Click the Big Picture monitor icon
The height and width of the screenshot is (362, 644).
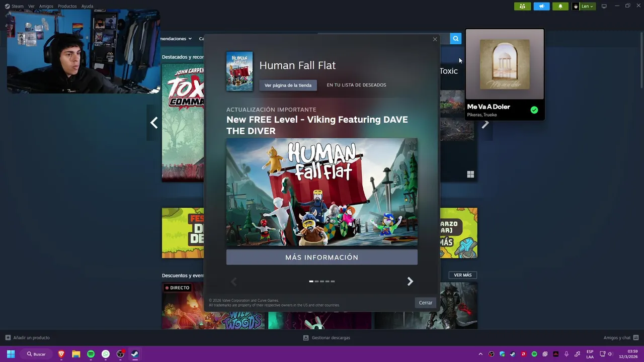[604, 6]
